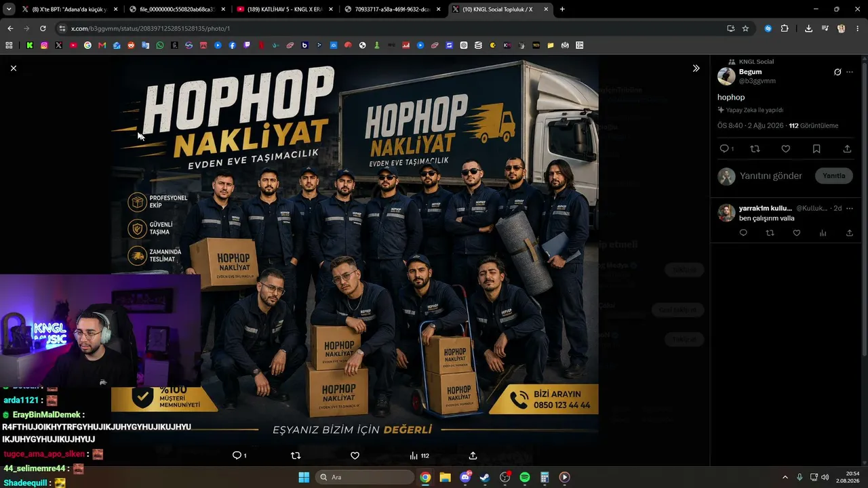Open the Extensions puzzle menu
This screenshot has width=868, height=488.
coord(785,28)
